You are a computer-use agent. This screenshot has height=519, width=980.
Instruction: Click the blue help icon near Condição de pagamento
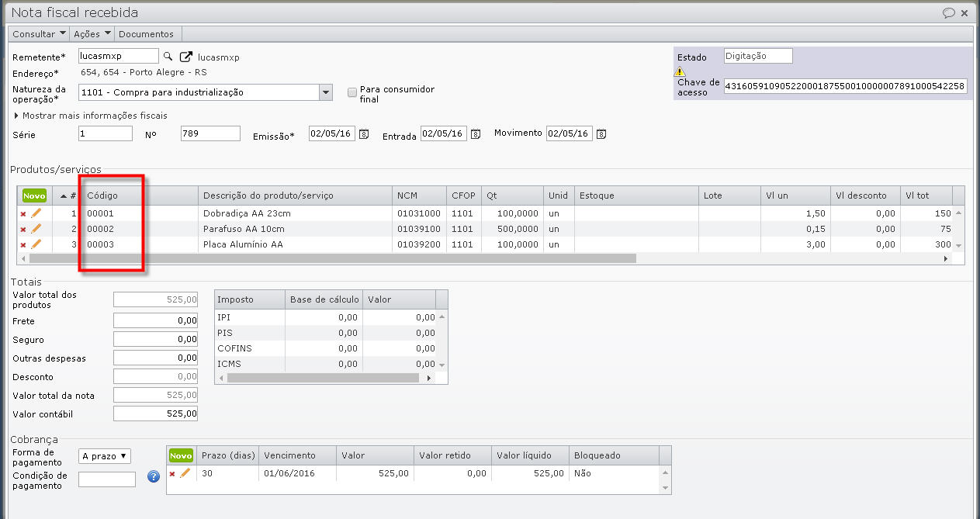[154, 476]
